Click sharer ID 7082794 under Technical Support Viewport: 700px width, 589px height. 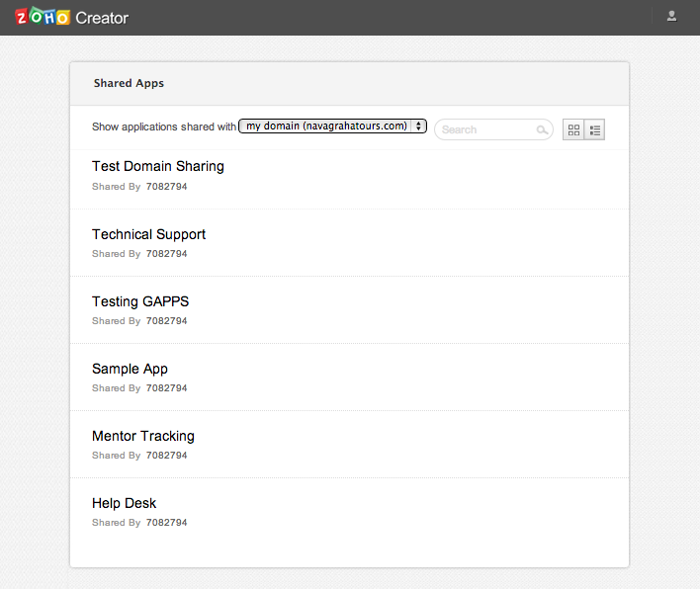coord(166,254)
